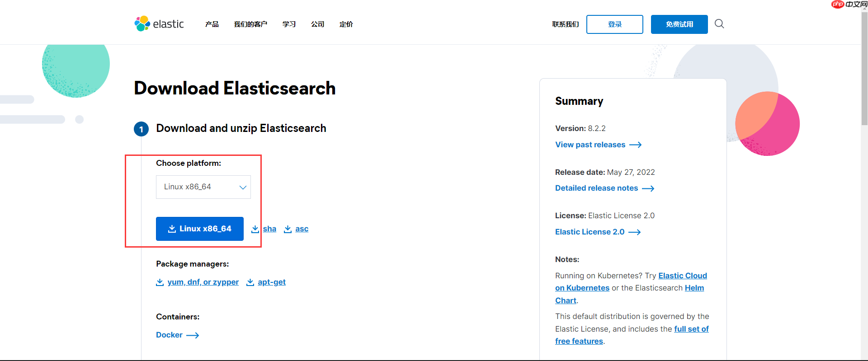Open the Docker containers link

point(169,335)
